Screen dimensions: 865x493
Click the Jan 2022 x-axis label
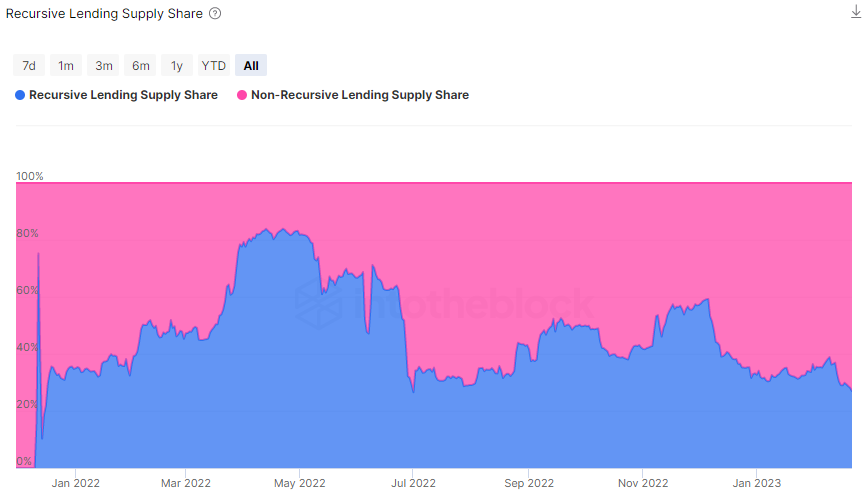click(x=75, y=482)
